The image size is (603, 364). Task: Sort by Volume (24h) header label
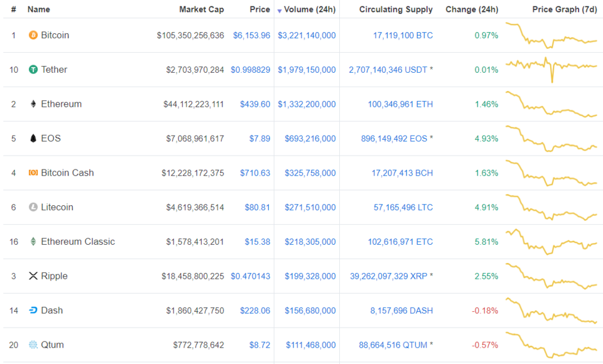(310, 9)
